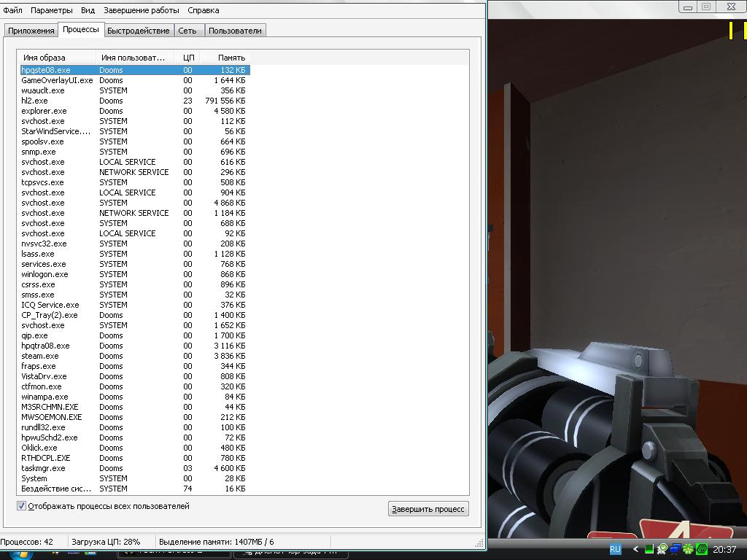The image size is (747, 560).
Task: Select the 'smss.exe' process
Action: click(135, 295)
